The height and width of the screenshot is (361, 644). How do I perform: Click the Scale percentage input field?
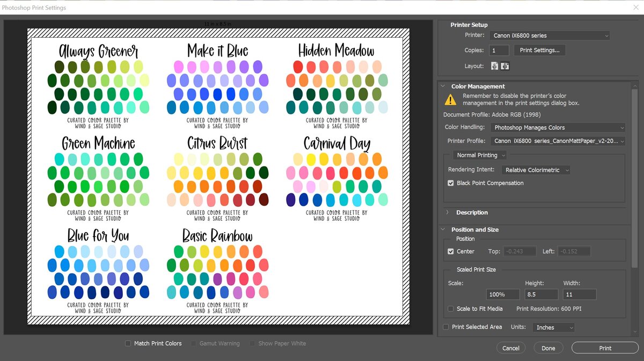tap(503, 294)
